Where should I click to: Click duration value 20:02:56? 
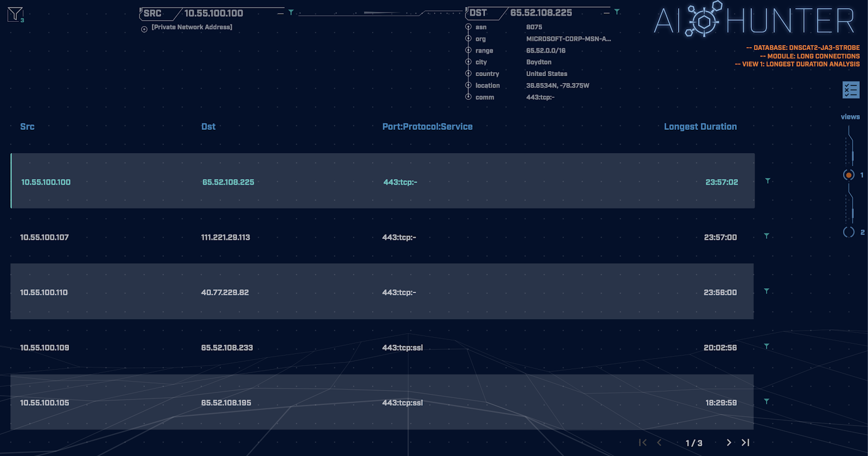(x=720, y=347)
